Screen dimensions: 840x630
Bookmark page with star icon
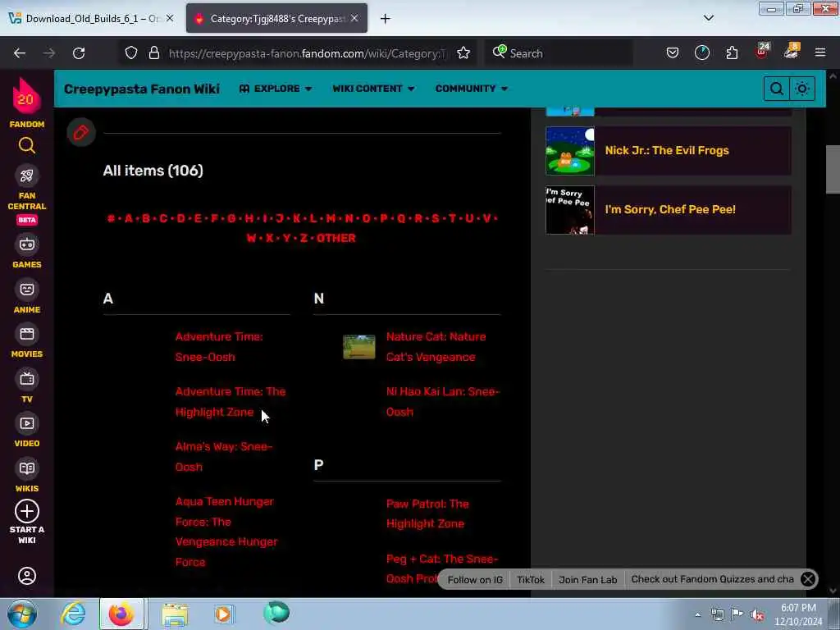(x=463, y=53)
